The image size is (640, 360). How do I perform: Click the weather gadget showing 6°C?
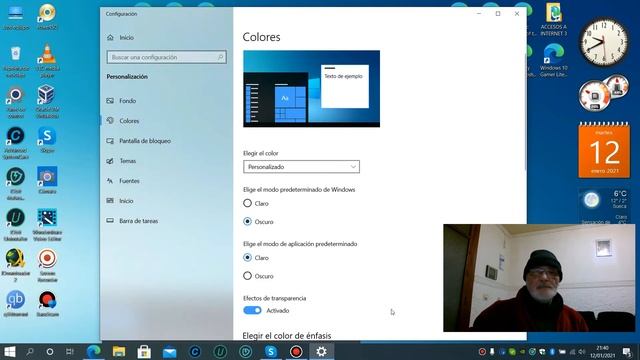click(604, 206)
